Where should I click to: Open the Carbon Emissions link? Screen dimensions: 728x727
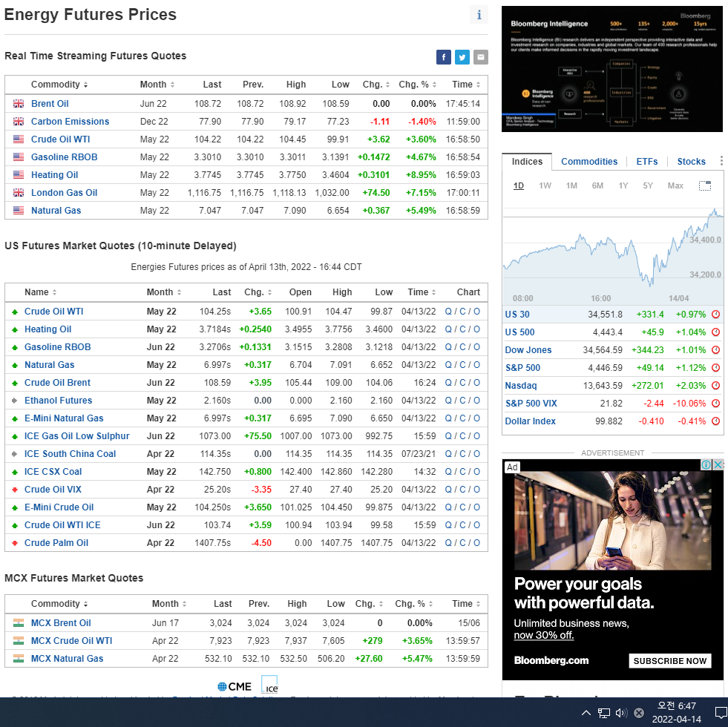(70, 122)
